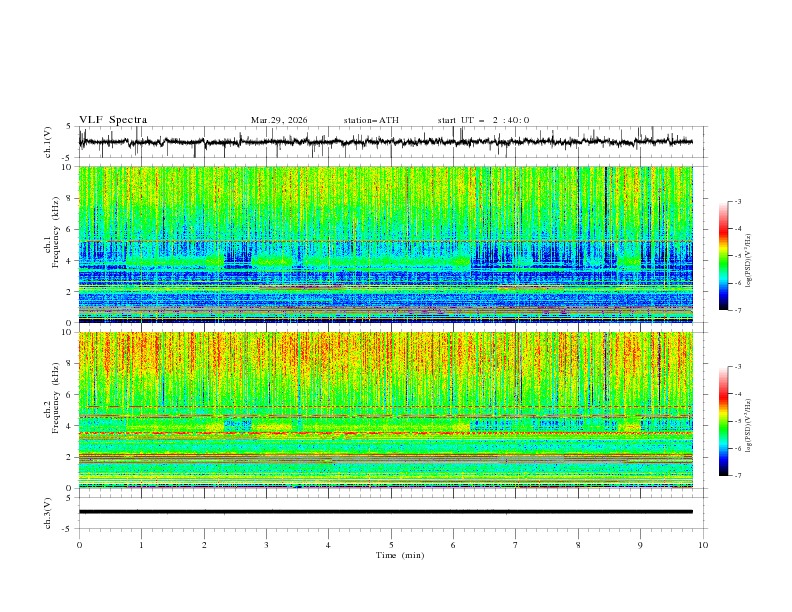The height and width of the screenshot is (612, 792).
Task: Click the "9" tick on the time axis
Action: pos(640,545)
